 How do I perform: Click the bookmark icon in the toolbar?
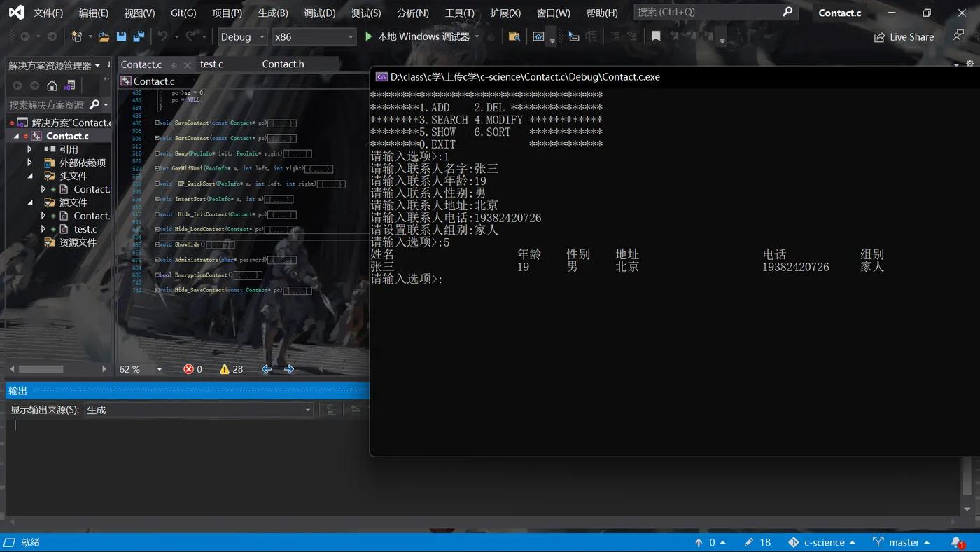tap(656, 36)
